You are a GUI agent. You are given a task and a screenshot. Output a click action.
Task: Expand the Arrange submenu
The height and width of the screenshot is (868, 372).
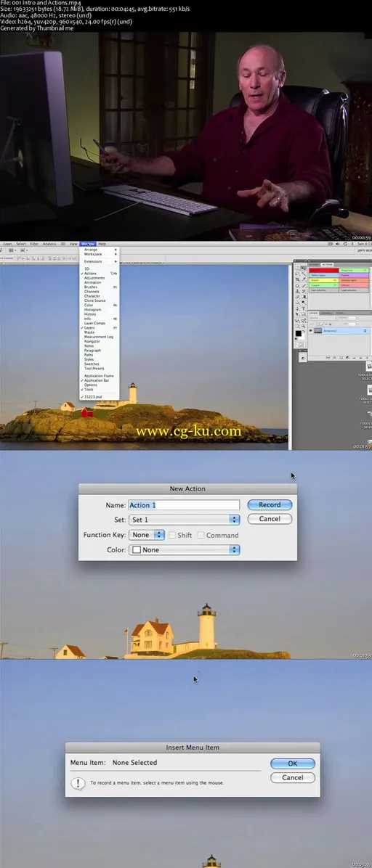[99, 250]
